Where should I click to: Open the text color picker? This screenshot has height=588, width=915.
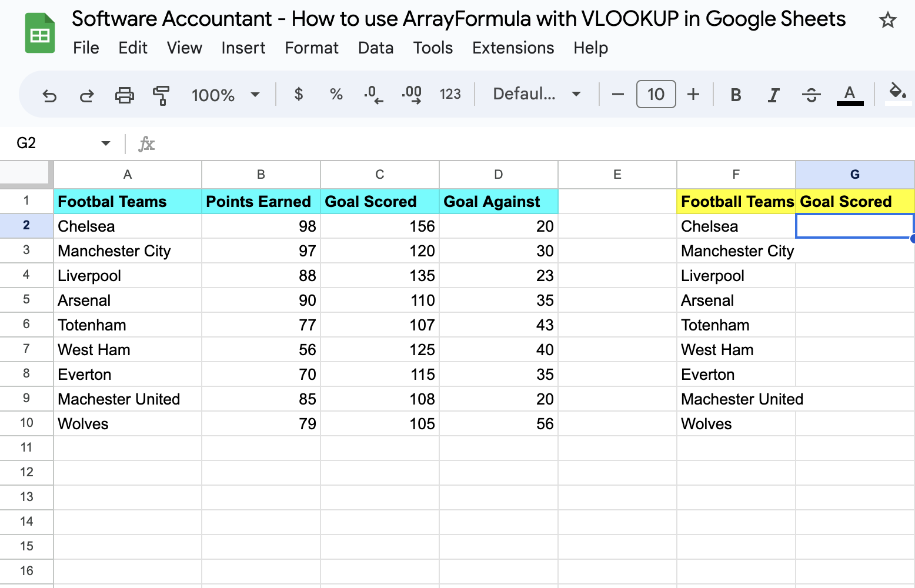click(850, 95)
